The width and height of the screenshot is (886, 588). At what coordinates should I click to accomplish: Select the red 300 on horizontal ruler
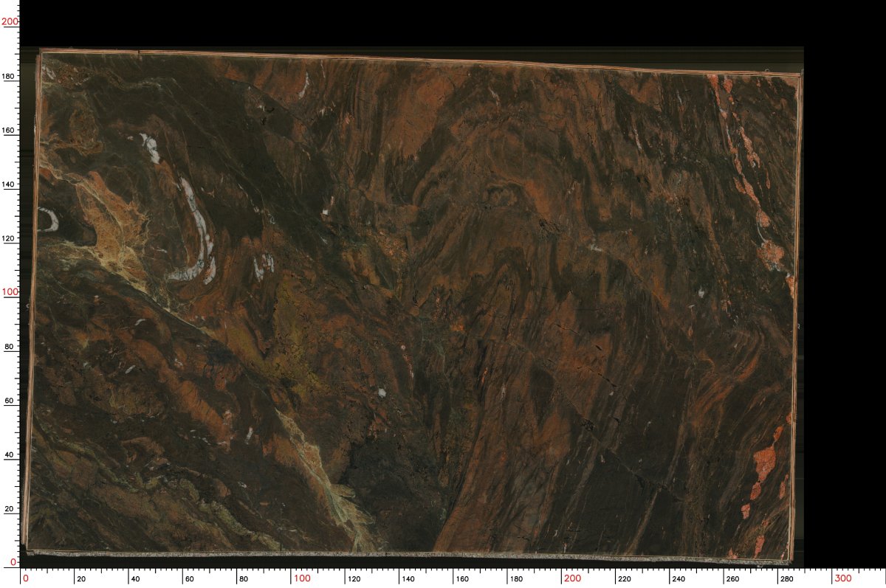pyautogui.click(x=843, y=578)
